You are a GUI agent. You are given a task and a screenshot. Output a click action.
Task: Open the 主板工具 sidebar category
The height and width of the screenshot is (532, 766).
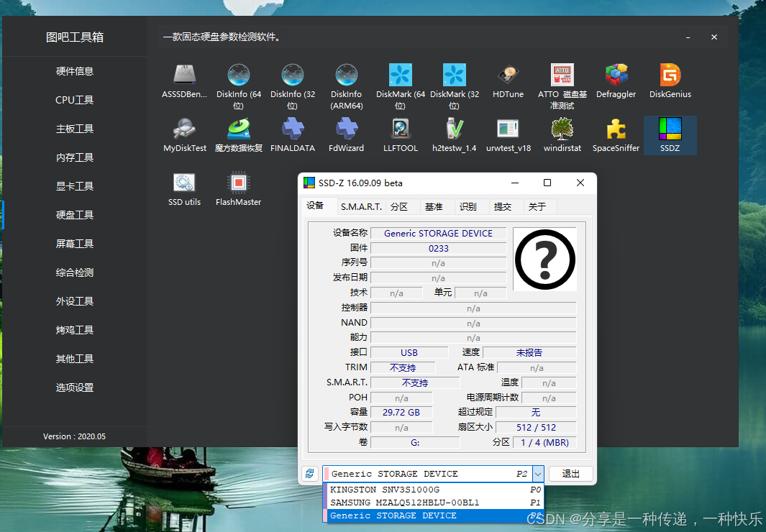click(x=74, y=129)
